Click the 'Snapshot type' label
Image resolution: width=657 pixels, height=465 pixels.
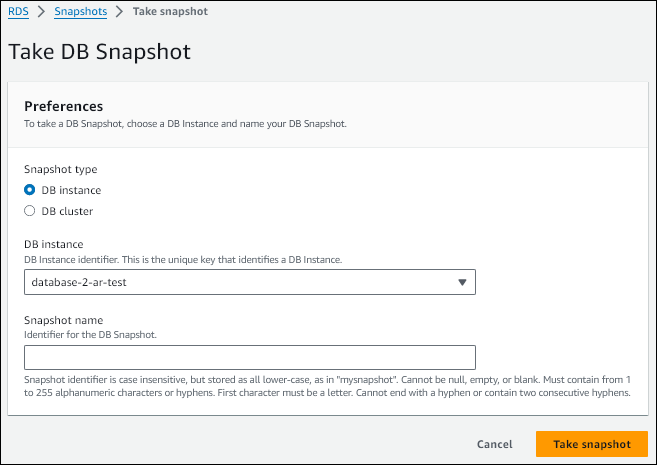60,170
